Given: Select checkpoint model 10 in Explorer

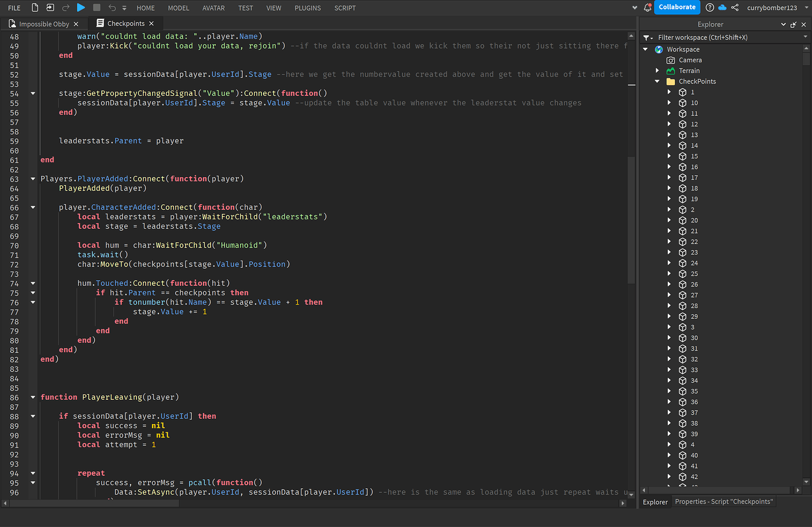Looking at the screenshot, I should point(694,103).
